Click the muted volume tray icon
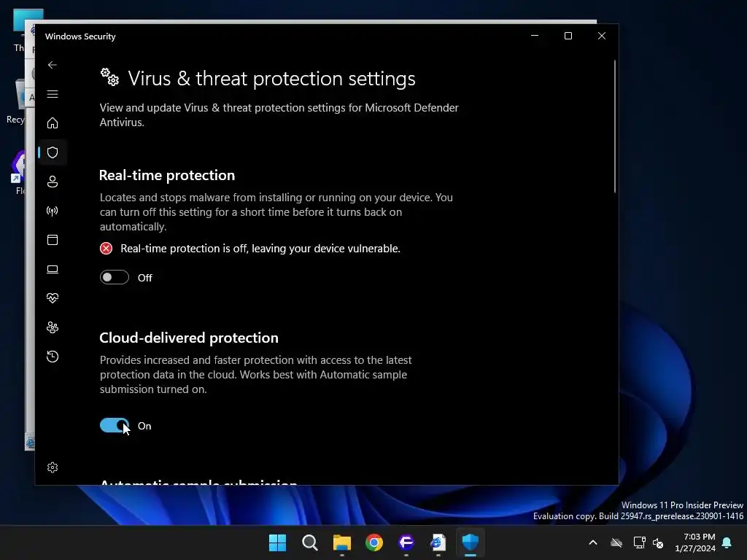 659,542
